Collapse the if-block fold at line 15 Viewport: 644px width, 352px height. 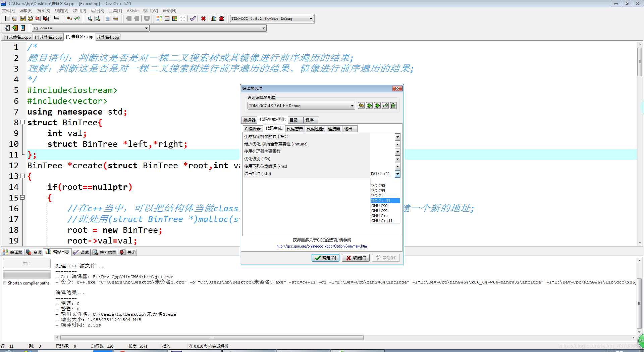(22, 197)
